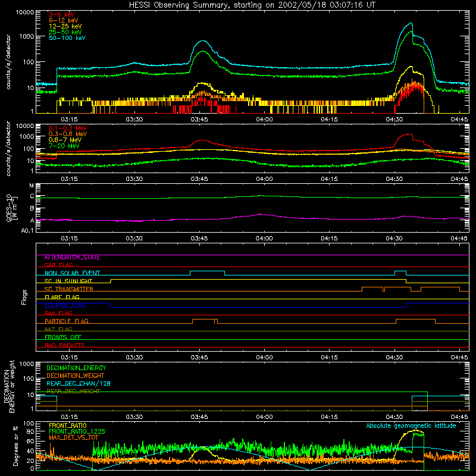Viewport: 476px width, 476px height.
Task: Click the 03:15 tick label under the GOES plot
Action: pos(69,239)
